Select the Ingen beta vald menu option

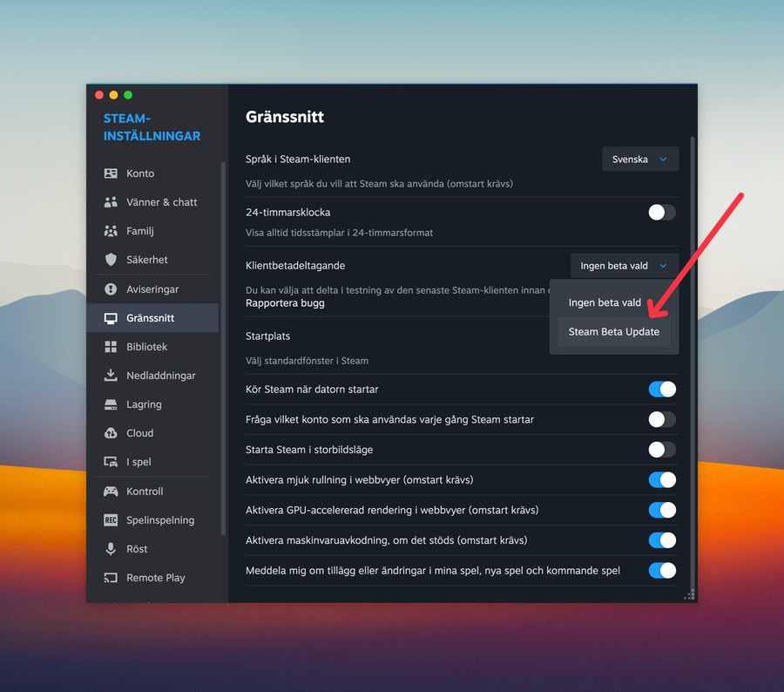[x=605, y=303]
